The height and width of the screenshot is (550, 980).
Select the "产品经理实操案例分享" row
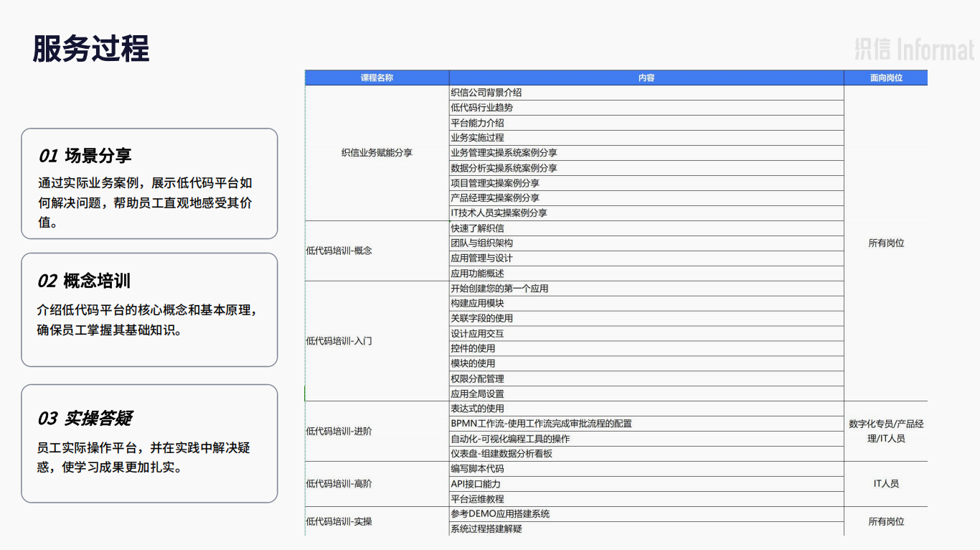point(646,198)
